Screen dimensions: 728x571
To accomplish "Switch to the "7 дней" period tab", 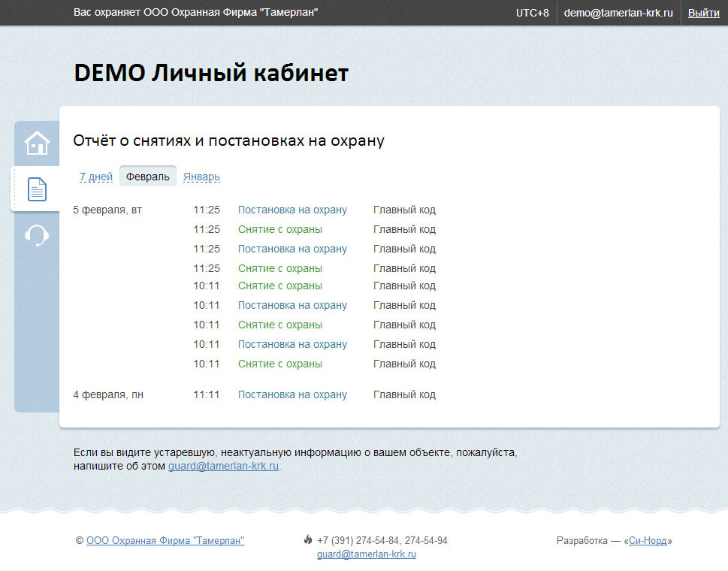I will pyautogui.click(x=96, y=177).
